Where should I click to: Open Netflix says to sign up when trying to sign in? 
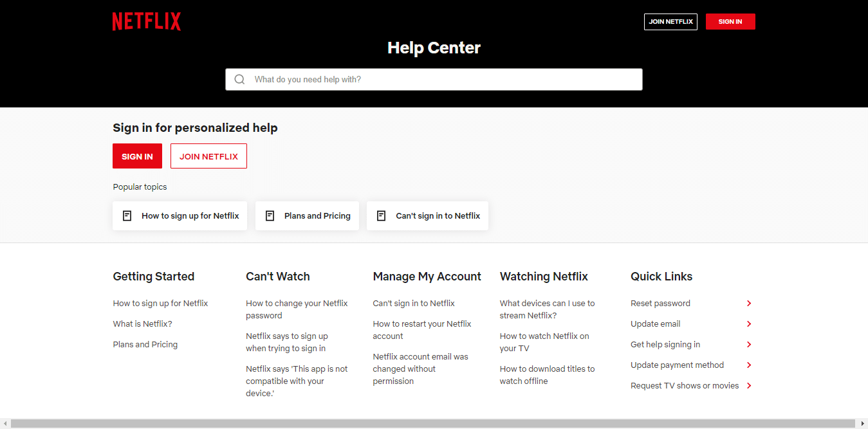click(287, 342)
